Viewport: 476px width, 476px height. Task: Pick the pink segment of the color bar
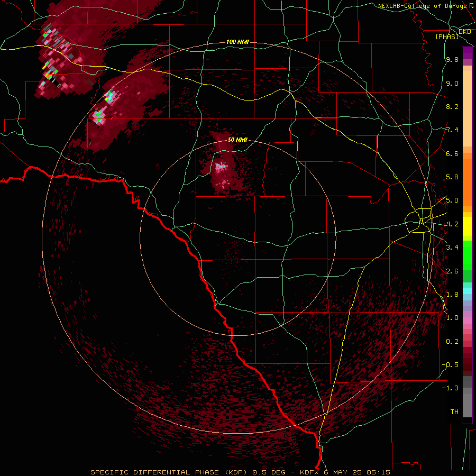467,321
